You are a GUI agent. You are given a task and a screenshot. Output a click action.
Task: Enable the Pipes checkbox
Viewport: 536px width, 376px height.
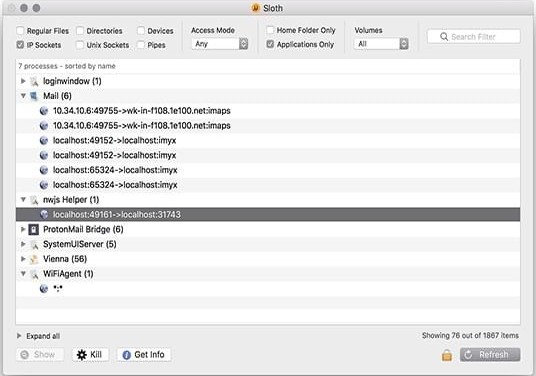coord(141,45)
